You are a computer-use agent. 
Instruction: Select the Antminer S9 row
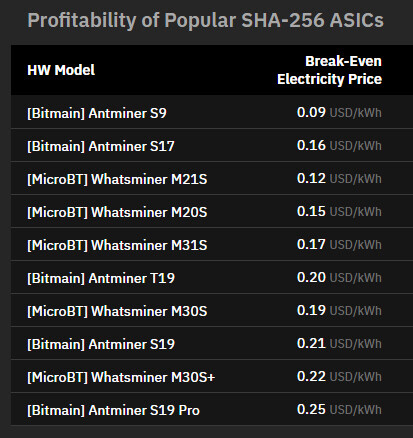tap(212, 112)
